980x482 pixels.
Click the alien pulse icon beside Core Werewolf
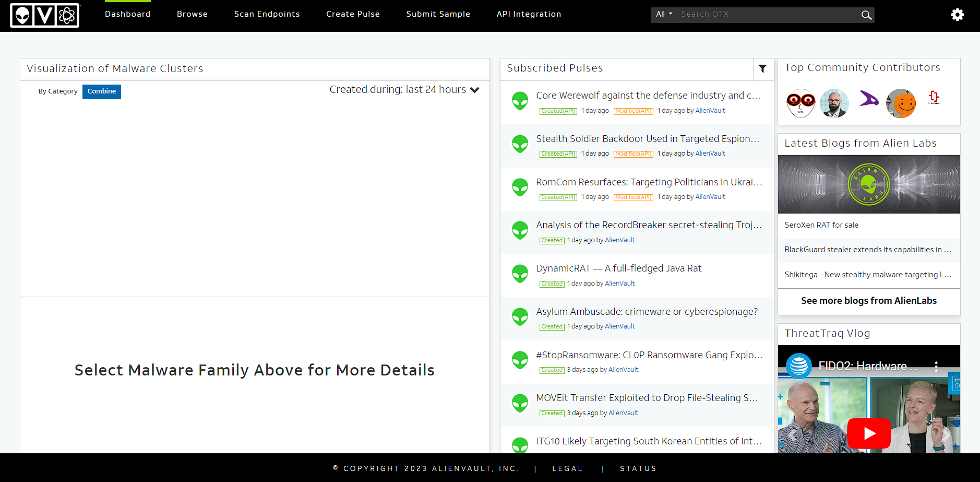(x=520, y=101)
